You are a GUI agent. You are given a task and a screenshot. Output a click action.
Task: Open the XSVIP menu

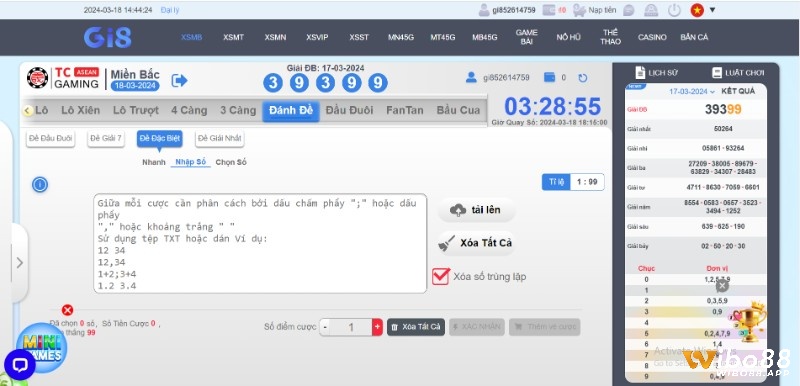coord(317,37)
